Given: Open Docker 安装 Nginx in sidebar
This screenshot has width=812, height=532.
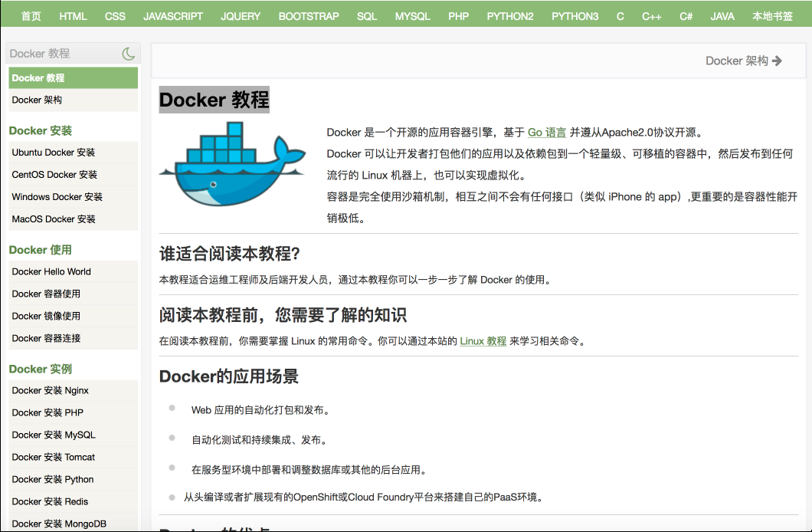Looking at the screenshot, I should pos(73,391).
